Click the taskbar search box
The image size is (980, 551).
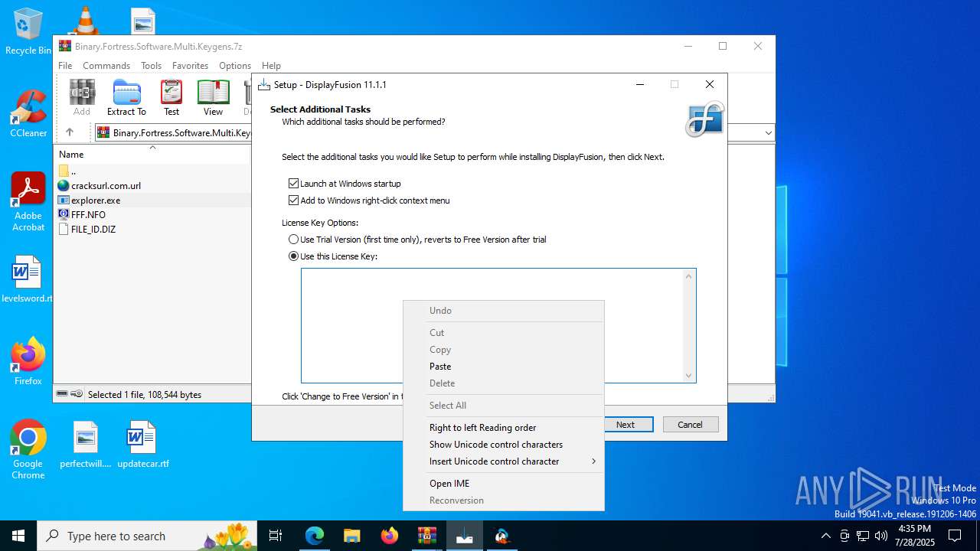pyautogui.click(x=147, y=536)
